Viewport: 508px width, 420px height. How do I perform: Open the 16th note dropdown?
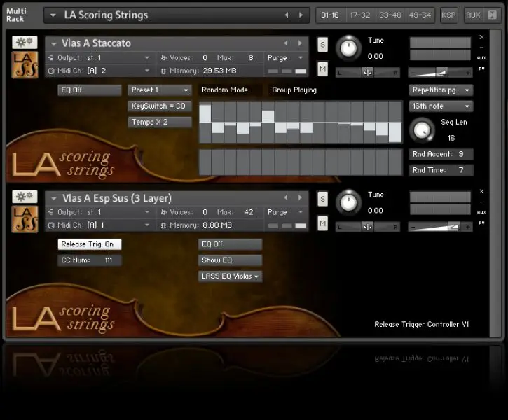tap(441, 106)
